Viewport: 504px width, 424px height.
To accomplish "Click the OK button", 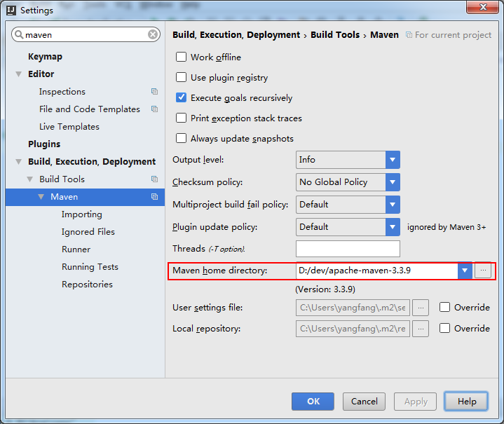I will pyautogui.click(x=313, y=401).
